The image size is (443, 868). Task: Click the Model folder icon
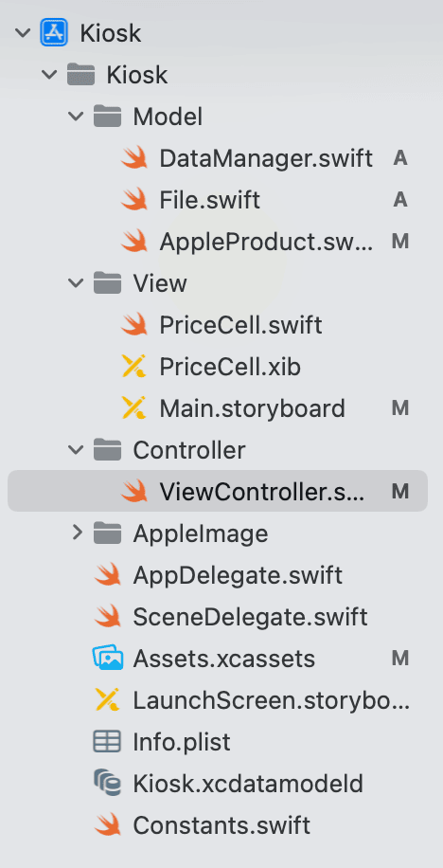click(107, 117)
